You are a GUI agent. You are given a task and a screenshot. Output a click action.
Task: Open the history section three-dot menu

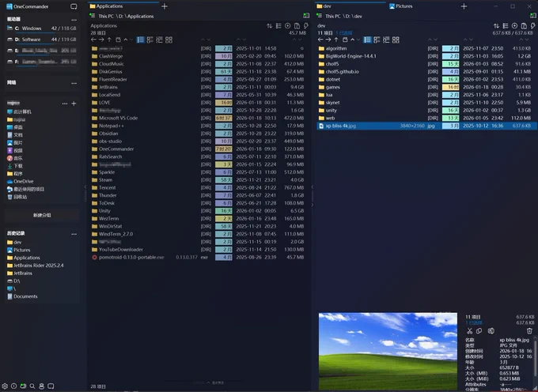tap(74, 234)
